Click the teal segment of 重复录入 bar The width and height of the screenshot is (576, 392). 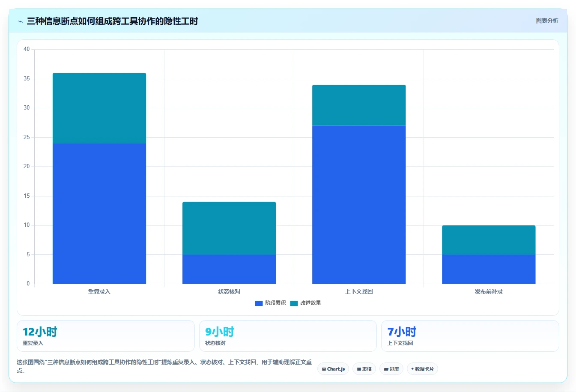tap(99, 108)
